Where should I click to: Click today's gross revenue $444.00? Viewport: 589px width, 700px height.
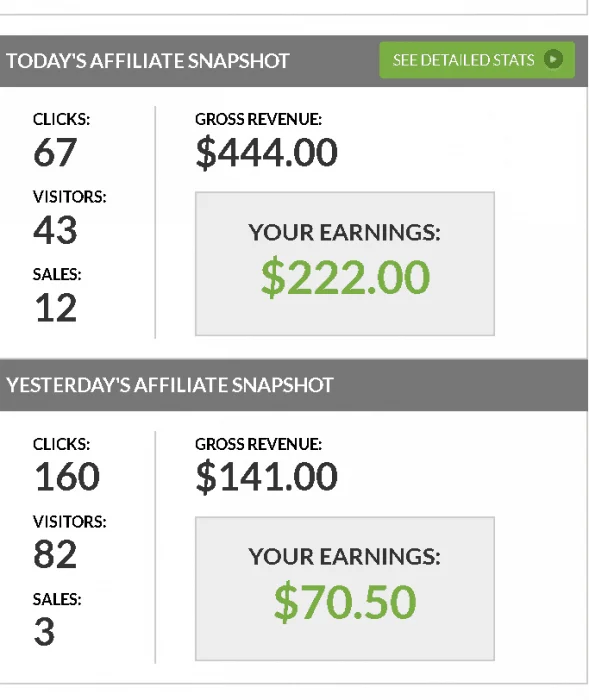pyautogui.click(x=267, y=153)
